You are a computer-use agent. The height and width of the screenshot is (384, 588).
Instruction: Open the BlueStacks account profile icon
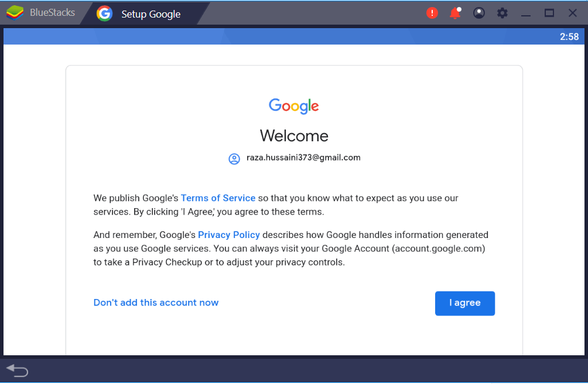point(479,13)
